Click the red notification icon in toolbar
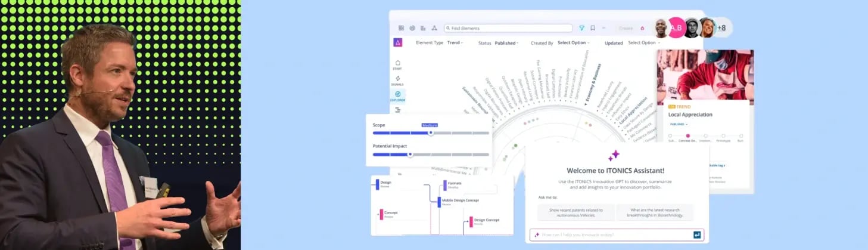Viewport: 868px width, 250px height. coord(642,28)
